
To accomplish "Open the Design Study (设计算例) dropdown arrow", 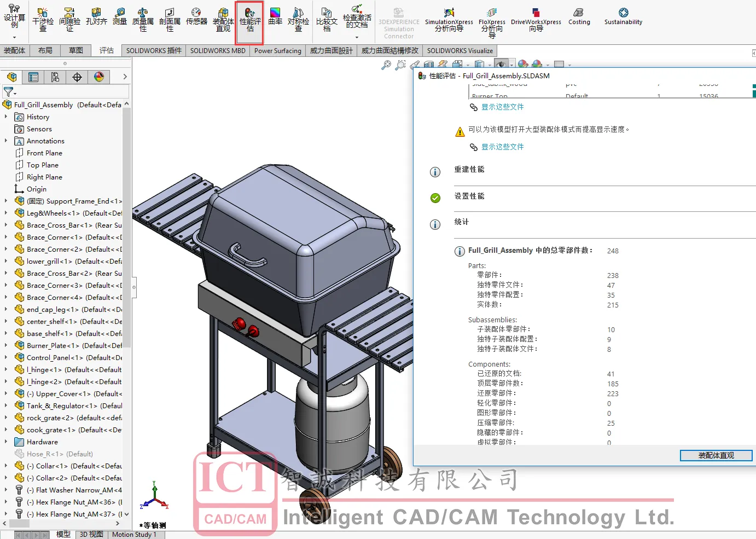I will (x=14, y=38).
